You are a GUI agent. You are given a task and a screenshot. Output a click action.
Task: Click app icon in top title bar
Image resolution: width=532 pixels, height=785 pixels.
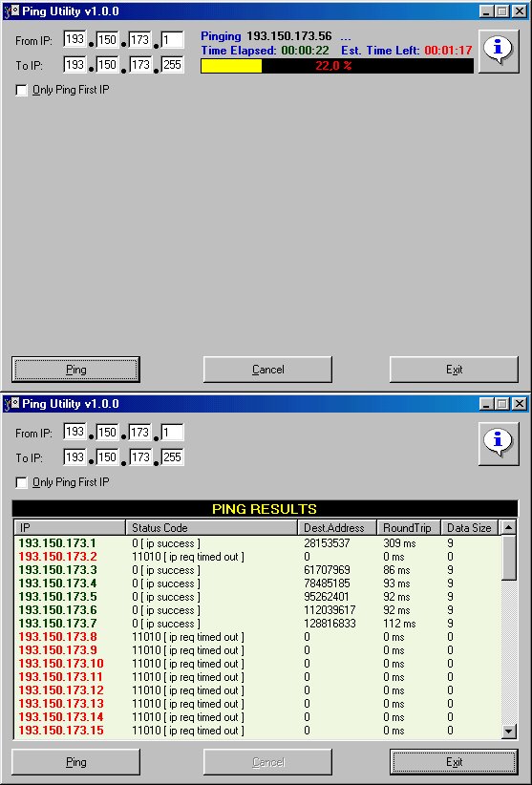tap(11, 11)
